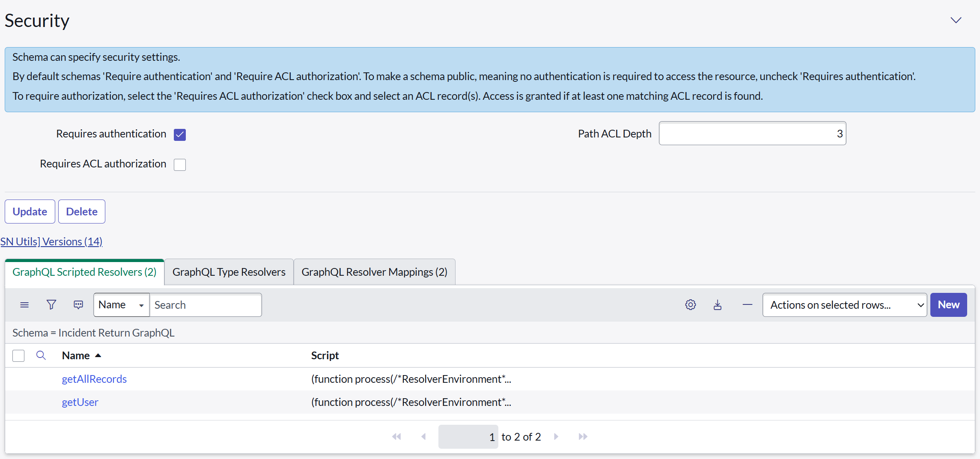Open the activity stream chat icon
Viewport: 980px width, 459px height.
pos(78,305)
